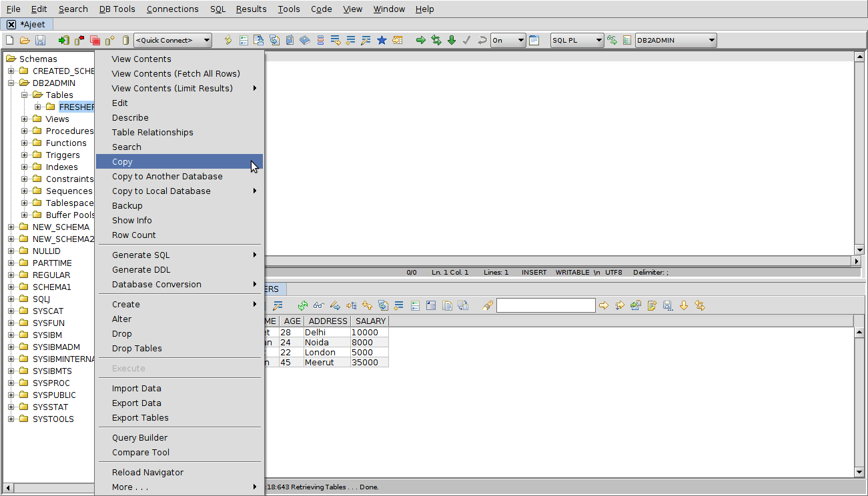
Task: Click the green right-arrow Execute icon
Action: pos(421,41)
